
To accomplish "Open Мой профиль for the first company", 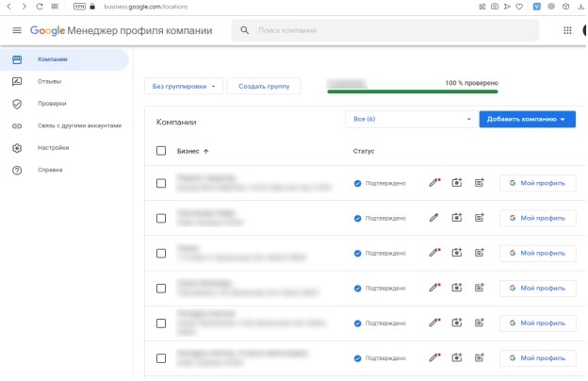I will 537,183.
